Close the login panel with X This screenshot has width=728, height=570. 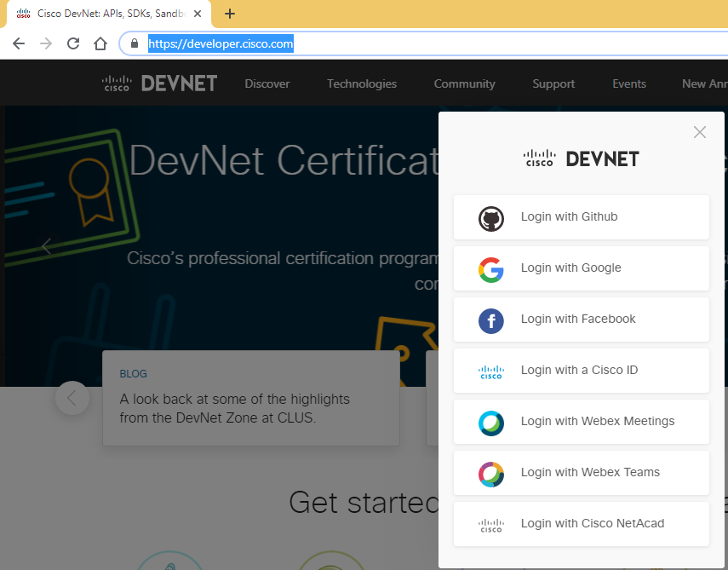point(700,132)
